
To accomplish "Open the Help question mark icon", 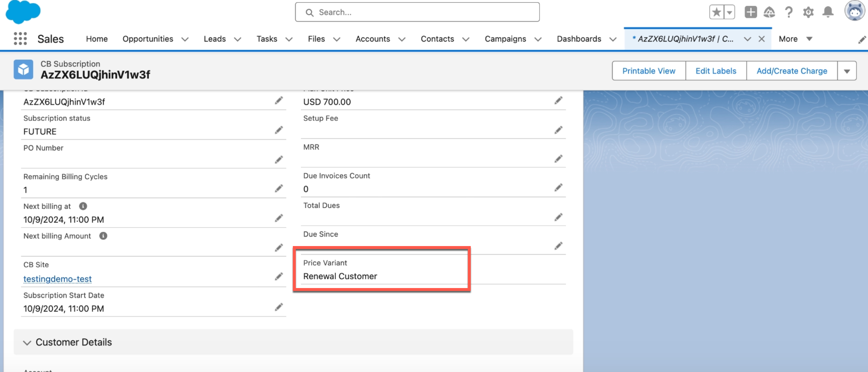I will pos(788,13).
